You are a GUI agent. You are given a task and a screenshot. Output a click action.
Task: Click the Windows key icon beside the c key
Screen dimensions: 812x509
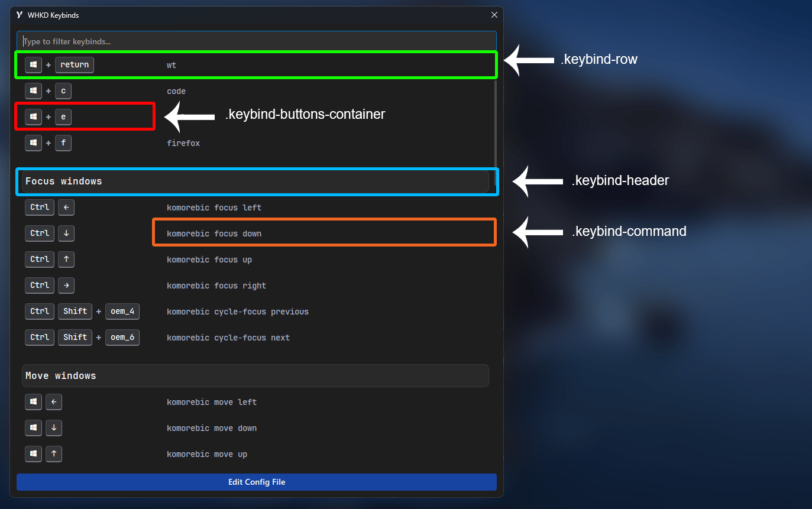coord(34,91)
